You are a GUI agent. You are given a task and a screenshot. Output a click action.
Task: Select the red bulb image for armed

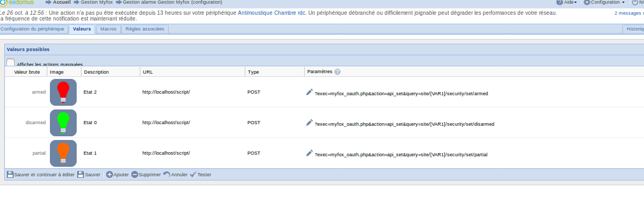click(63, 92)
